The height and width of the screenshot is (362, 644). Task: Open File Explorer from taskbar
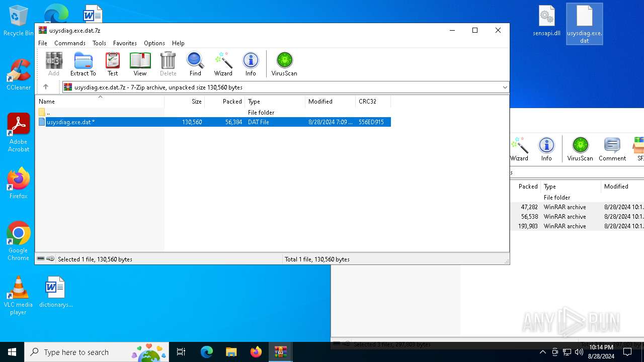coord(231,352)
